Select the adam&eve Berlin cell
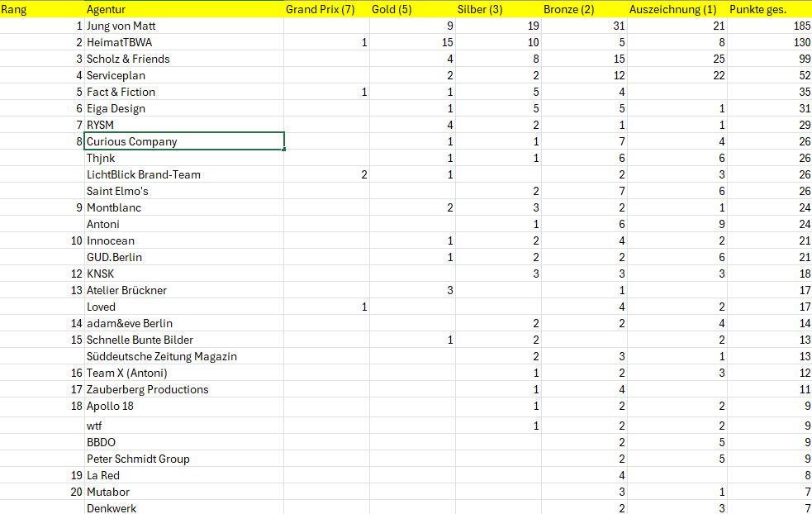Image resolution: width=812 pixels, height=514 pixels. [x=184, y=324]
